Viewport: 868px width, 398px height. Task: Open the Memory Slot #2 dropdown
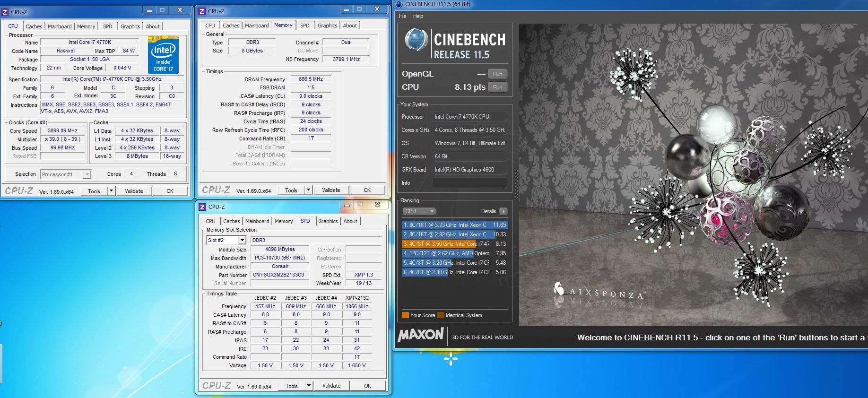pos(242,240)
